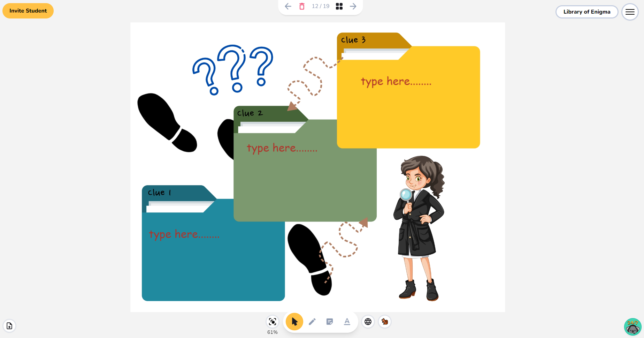This screenshot has height=338, width=644.
Task: Select the Text tool
Action: click(347, 322)
